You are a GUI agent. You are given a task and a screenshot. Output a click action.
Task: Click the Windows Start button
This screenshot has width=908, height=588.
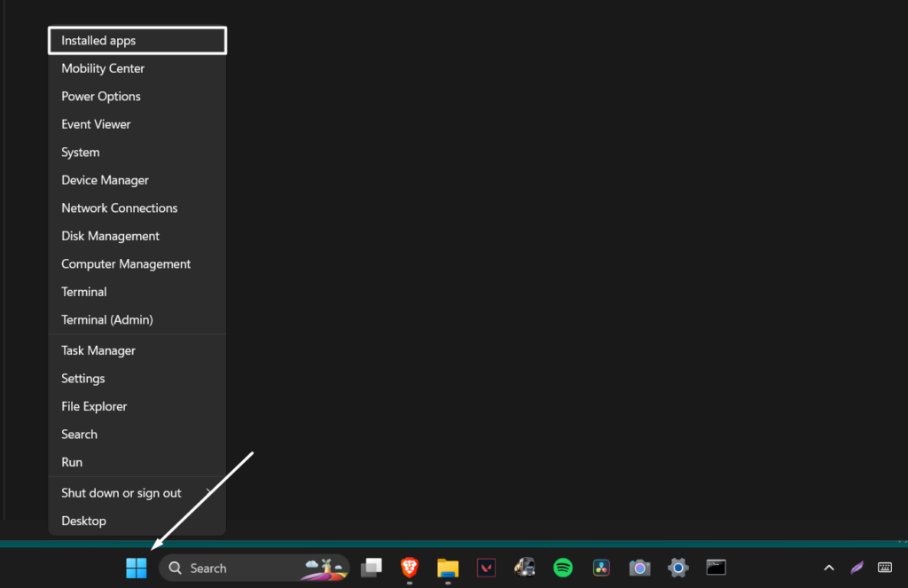[136, 568]
